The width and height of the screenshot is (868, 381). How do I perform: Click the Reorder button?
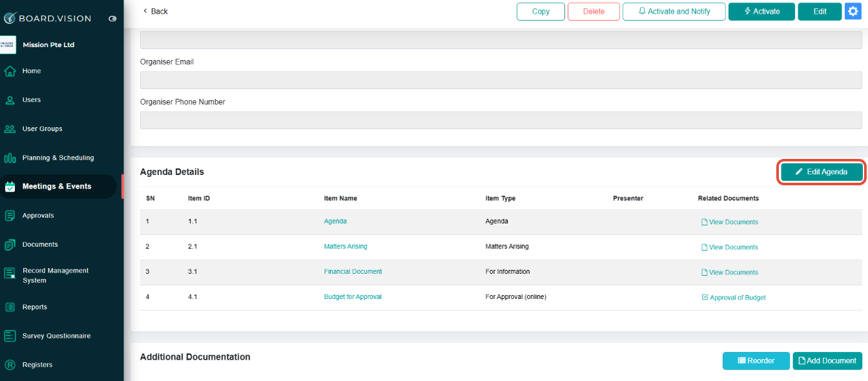tap(756, 361)
